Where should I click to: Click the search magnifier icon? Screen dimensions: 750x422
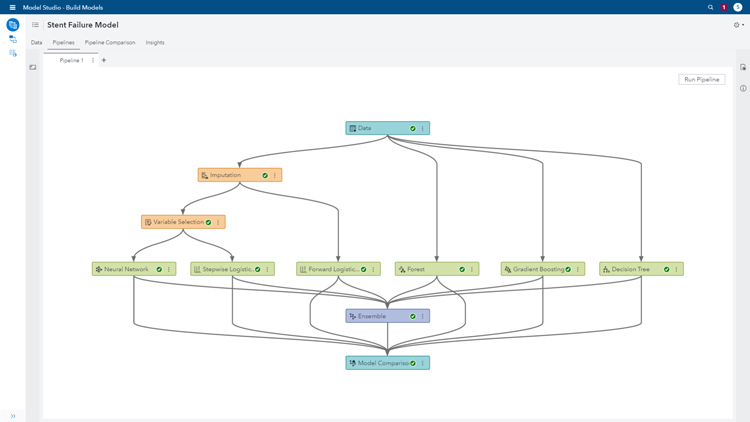point(711,7)
